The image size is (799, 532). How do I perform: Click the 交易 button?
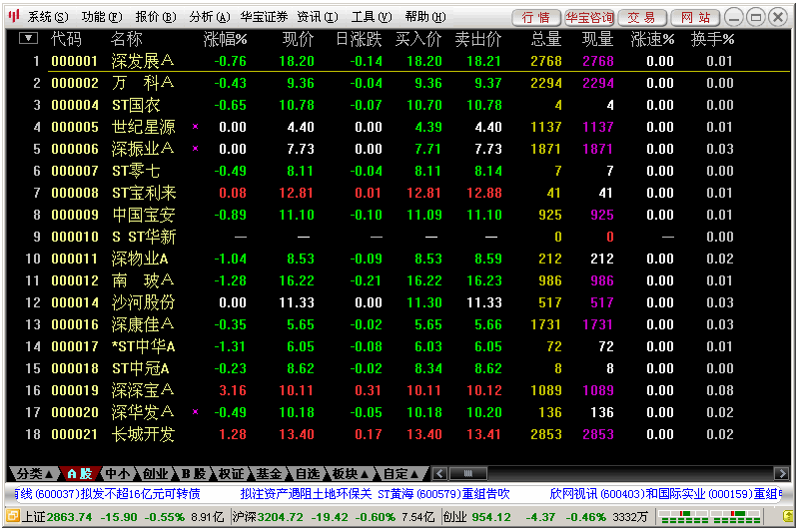[641, 18]
